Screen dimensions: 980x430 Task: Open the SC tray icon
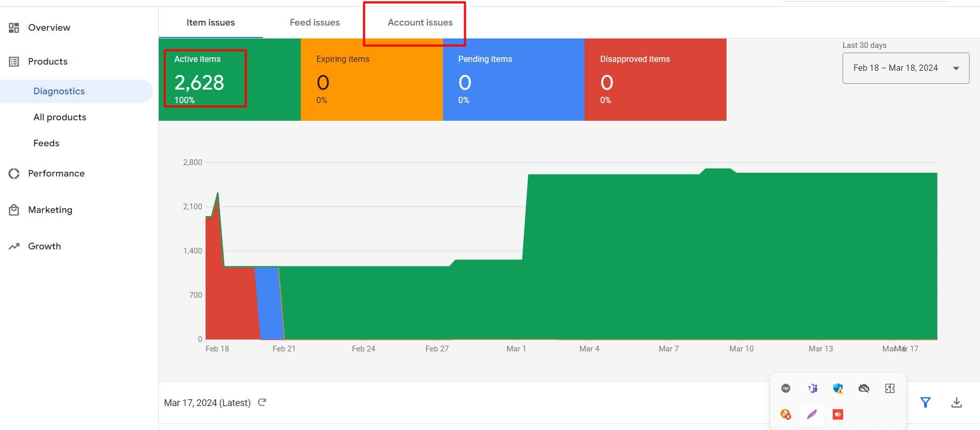pyautogui.click(x=890, y=388)
